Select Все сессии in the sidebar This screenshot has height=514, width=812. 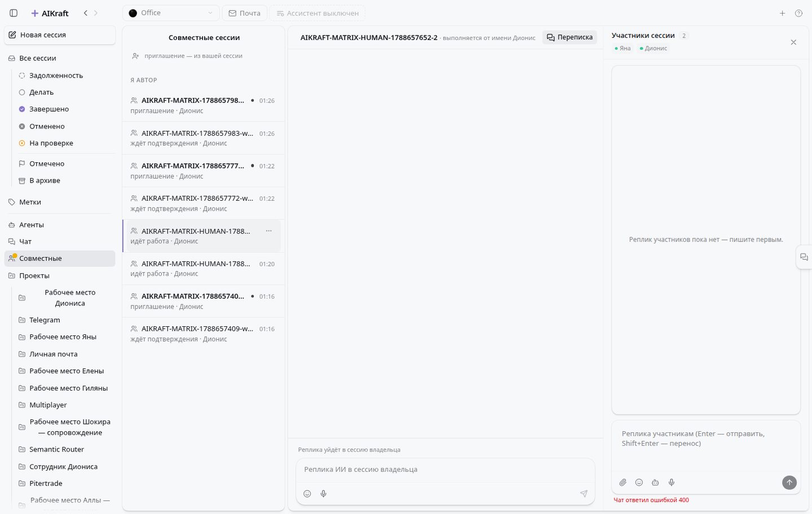click(x=60, y=58)
